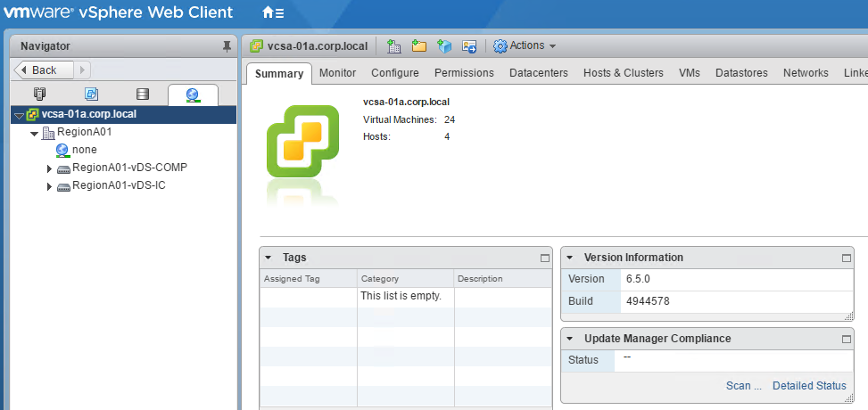
Task: Collapse the vcsa-01a.corp.local tree node
Action: pos(19,116)
